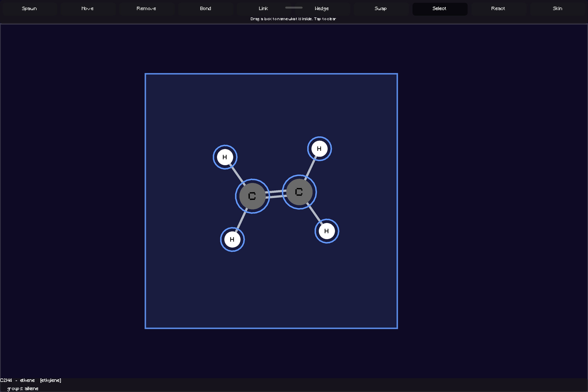The width and height of the screenshot is (588, 392).
Task: Click the left carbon atom
Action: (252, 196)
